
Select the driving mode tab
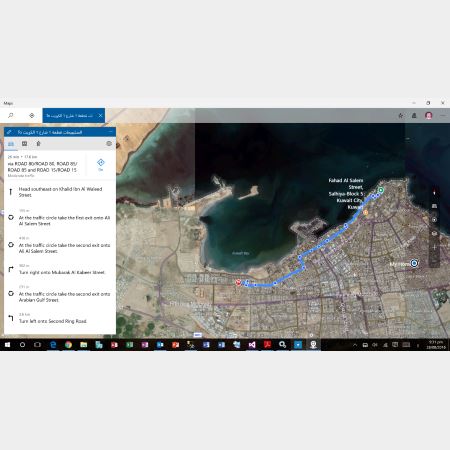click(x=11, y=144)
